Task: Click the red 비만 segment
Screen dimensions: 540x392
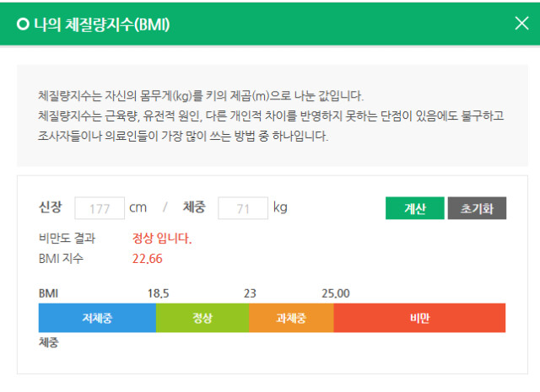Action: pos(419,318)
